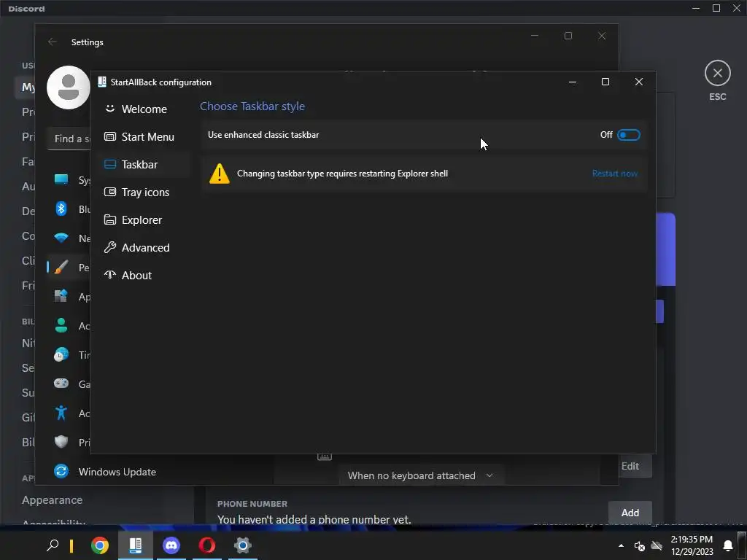This screenshot has height=560, width=747.
Task: Click Add phone number button in Discord
Action: coord(630,513)
